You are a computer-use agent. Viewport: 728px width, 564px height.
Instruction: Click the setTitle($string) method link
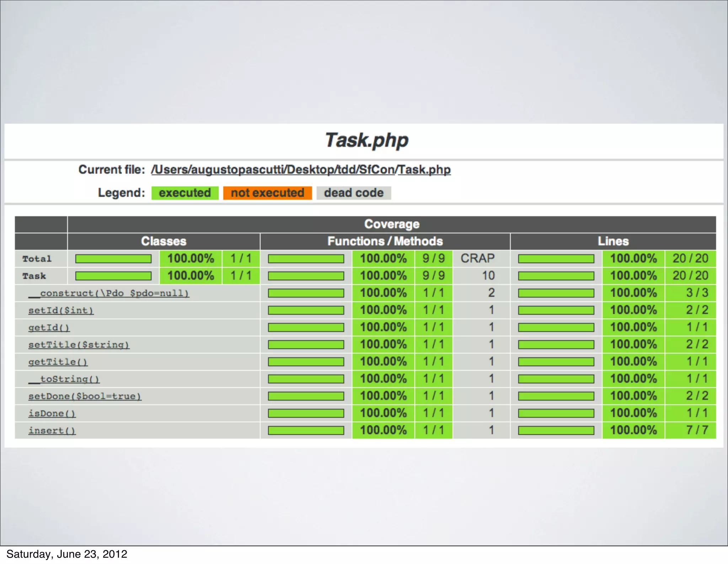(x=79, y=344)
